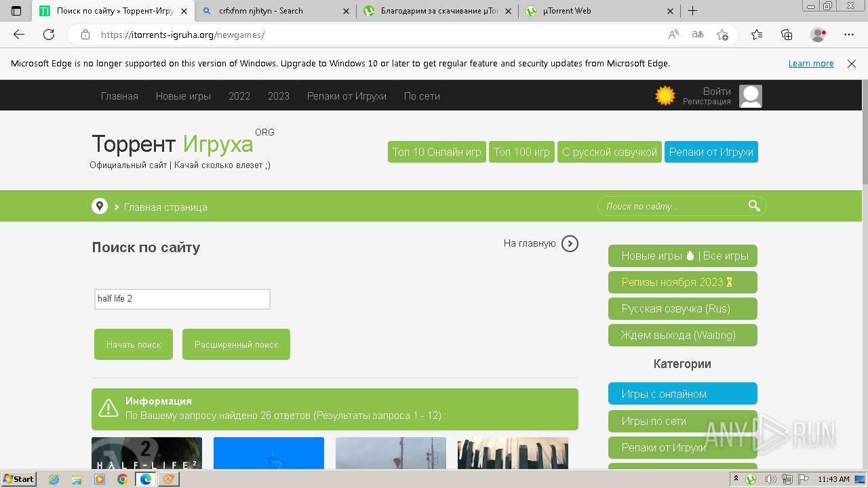This screenshot has width=868, height=488.
Task: Click Главная страница breadcrumb
Action: pyautogui.click(x=165, y=207)
